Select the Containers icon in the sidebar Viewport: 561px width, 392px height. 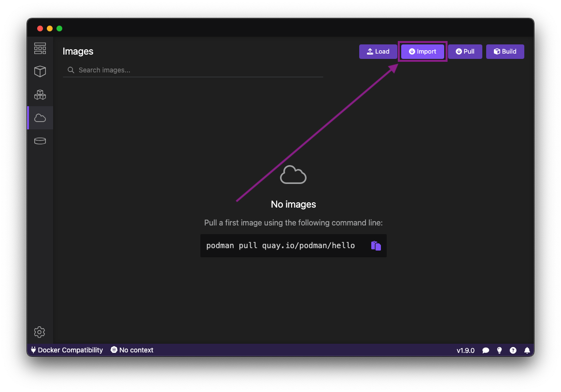40,71
